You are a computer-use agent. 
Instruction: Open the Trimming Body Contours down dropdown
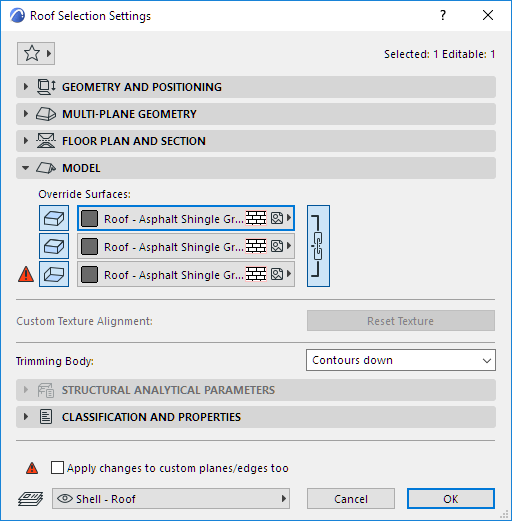coord(401,360)
